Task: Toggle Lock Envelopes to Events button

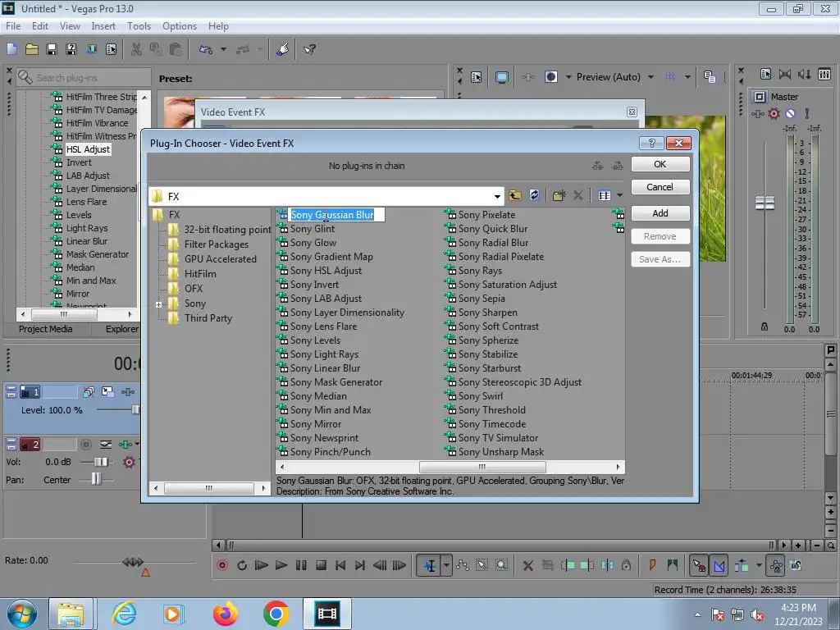Action: (776, 565)
